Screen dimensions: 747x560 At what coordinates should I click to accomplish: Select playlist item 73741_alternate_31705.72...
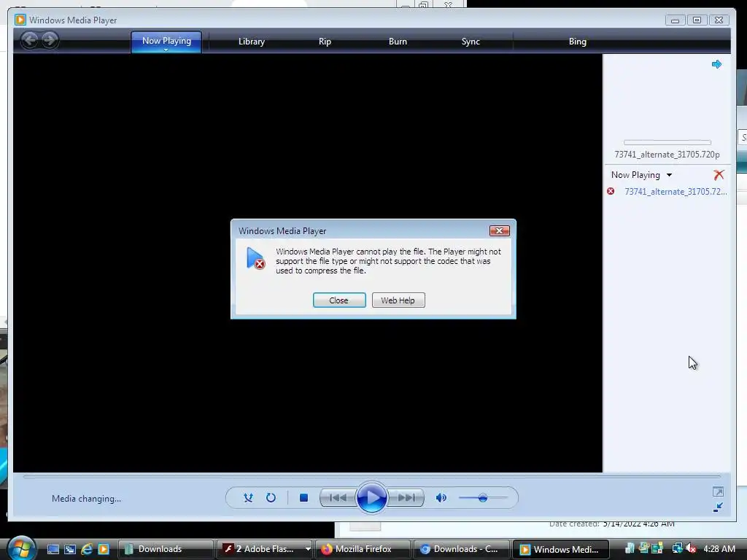click(x=676, y=192)
